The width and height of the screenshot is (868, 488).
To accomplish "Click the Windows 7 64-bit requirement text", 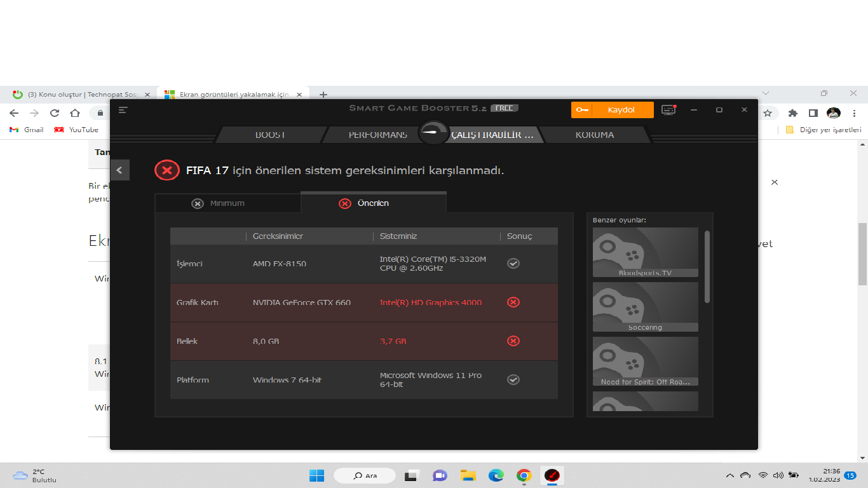I will pyautogui.click(x=287, y=380).
